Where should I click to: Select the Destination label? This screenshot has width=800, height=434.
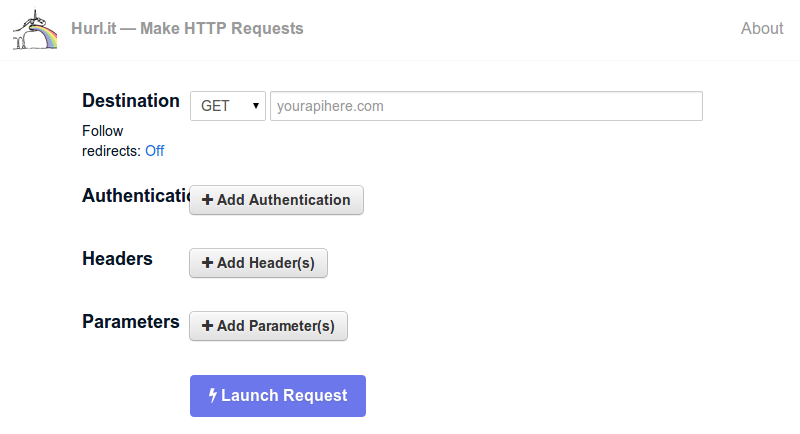coord(131,101)
